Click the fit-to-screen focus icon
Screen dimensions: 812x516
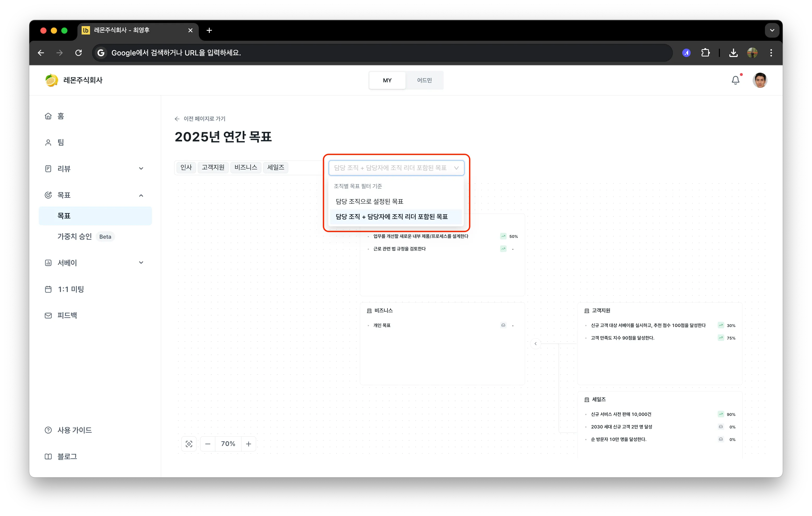[x=189, y=444]
